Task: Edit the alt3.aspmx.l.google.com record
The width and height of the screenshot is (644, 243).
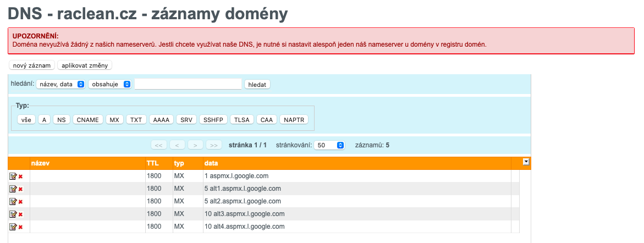Action: tap(13, 214)
